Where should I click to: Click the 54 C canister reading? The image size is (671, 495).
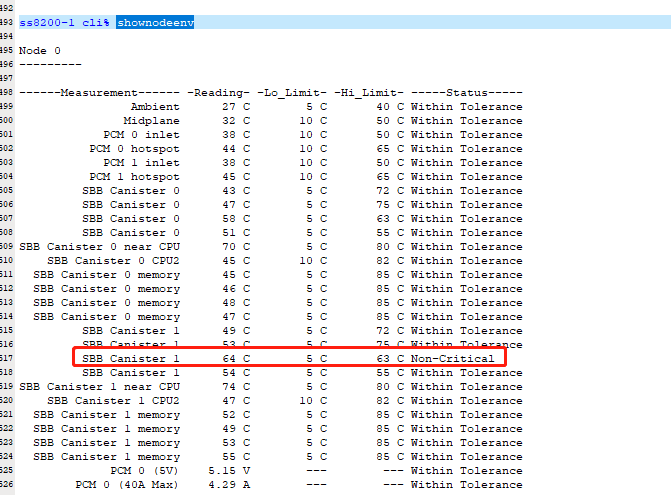[236, 373]
